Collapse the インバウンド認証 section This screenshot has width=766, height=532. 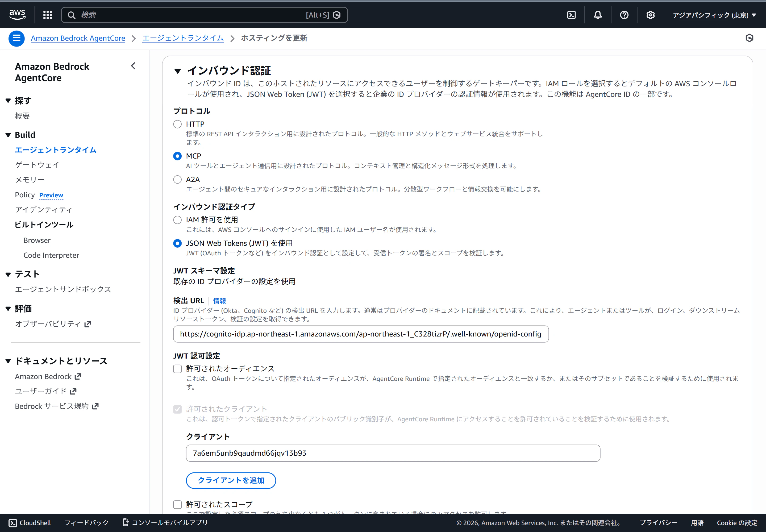coord(178,71)
